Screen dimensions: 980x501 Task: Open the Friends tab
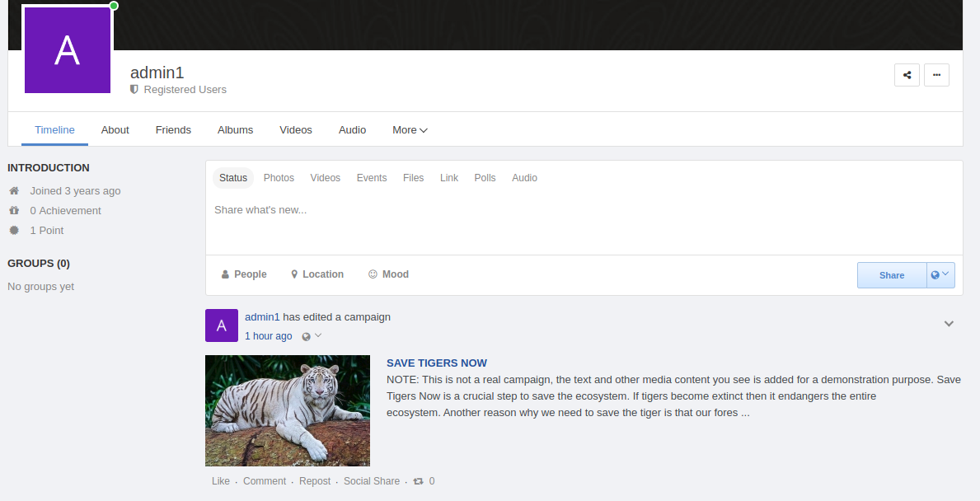(x=173, y=130)
